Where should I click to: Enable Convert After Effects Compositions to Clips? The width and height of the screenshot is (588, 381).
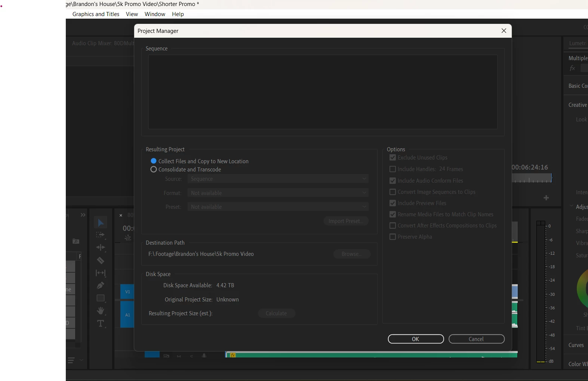[392, 226]
